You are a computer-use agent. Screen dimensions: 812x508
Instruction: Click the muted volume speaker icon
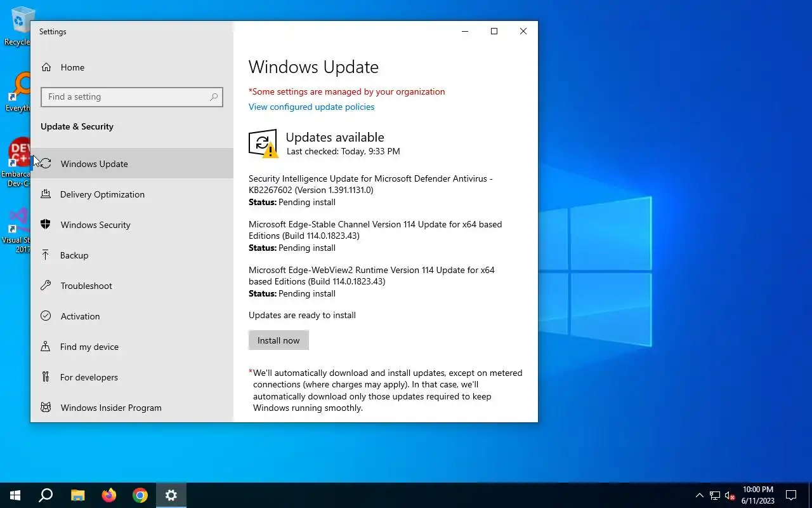pyautogui.click(x=730, y=495)
